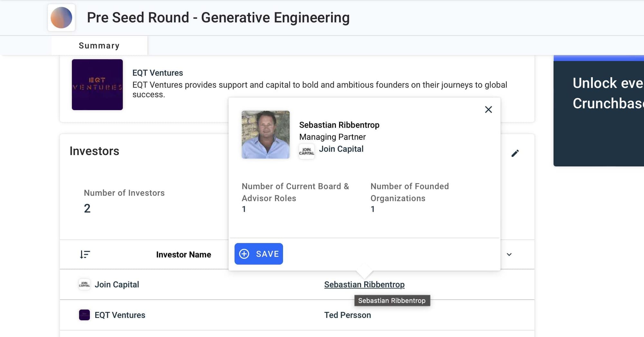Click the Investor Name column header
Viewport: 644px width, 337px height.
coord(184,255)
